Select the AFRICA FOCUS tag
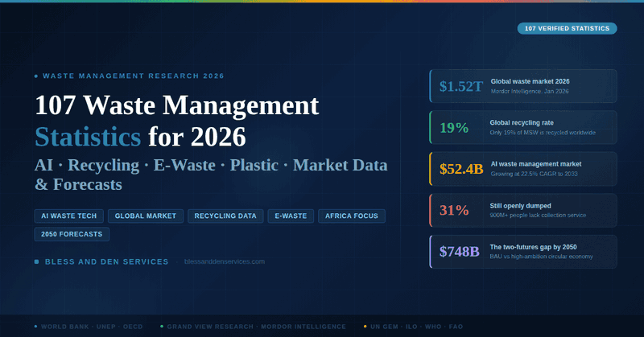Image resolution: width=644 pixels, height=337 pixels. [352, 216]
